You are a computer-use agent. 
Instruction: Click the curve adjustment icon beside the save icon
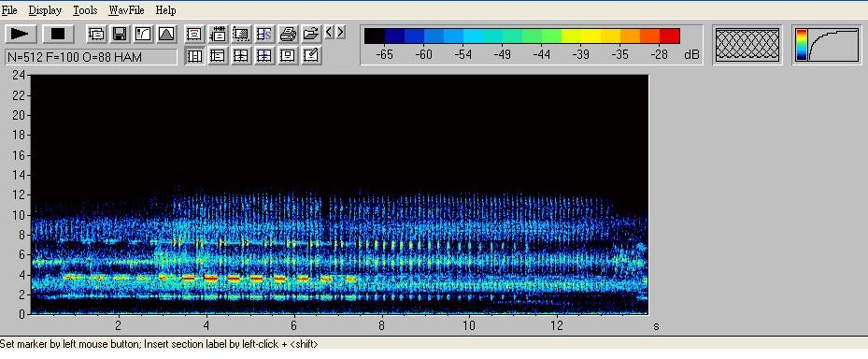[x=143, y=34]
